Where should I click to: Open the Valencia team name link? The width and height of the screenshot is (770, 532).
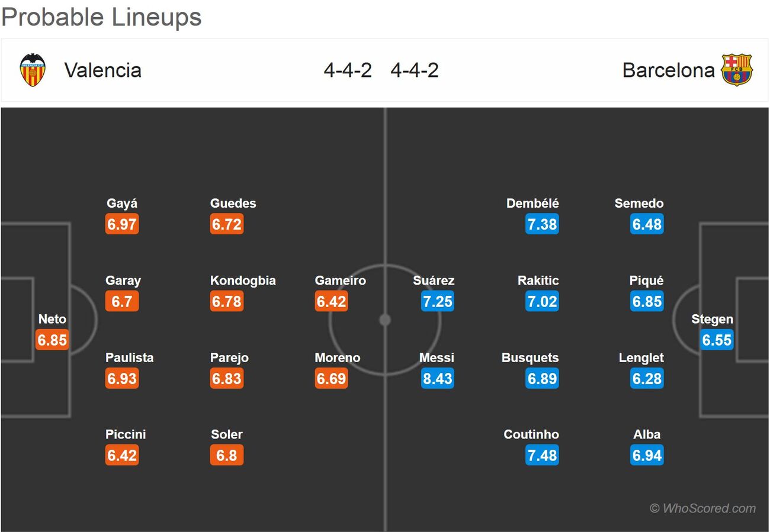click(x=103, y=70)
